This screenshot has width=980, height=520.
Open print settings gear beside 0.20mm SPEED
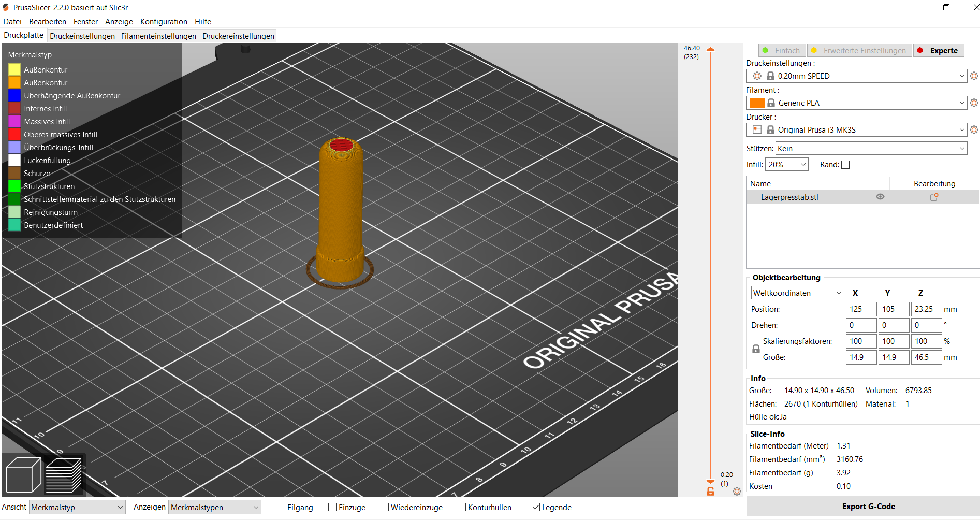pyautogui.click(x=974, y=76)
